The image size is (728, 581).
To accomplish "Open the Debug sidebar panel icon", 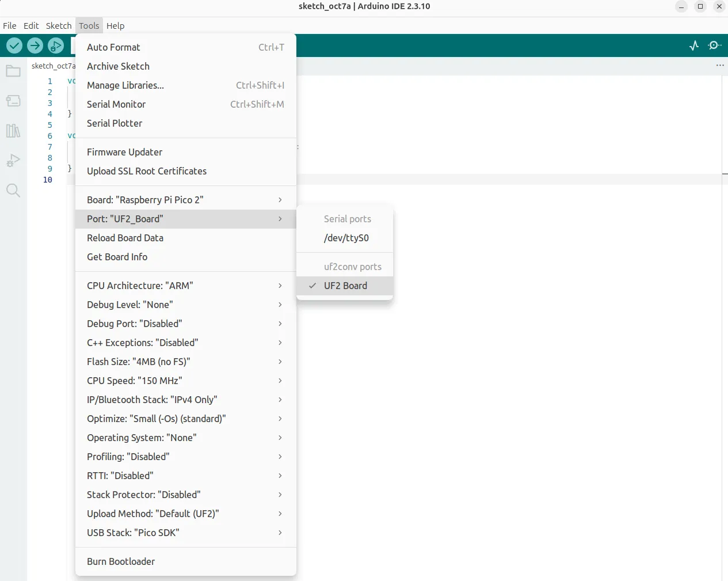I will point(13,160).
